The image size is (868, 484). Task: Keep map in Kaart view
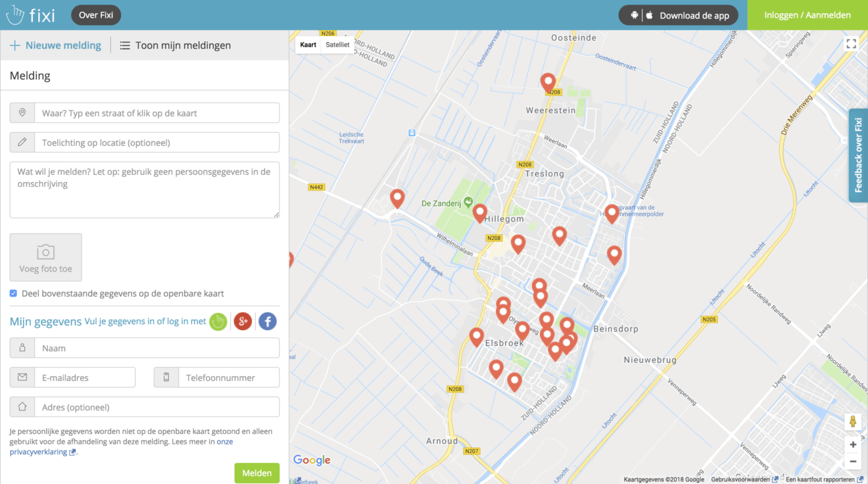pyautogui.click(x=308, y=45)
